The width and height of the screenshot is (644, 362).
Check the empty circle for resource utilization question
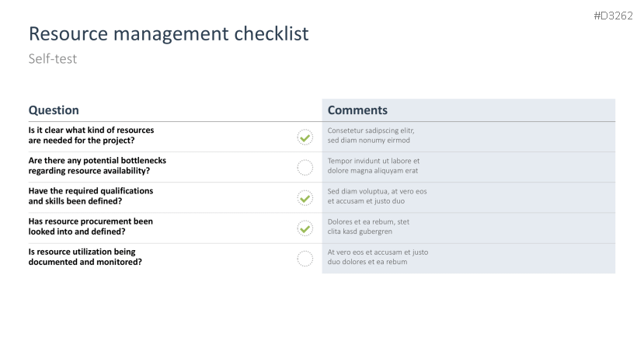click(x=305, y=259)
